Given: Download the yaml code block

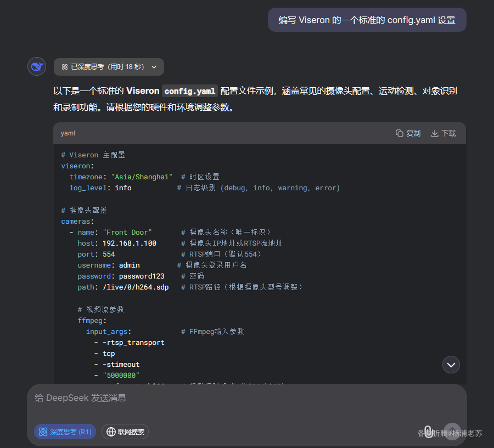Looking at the screenshot, I should pyautogui.click(x=444, y=133).
